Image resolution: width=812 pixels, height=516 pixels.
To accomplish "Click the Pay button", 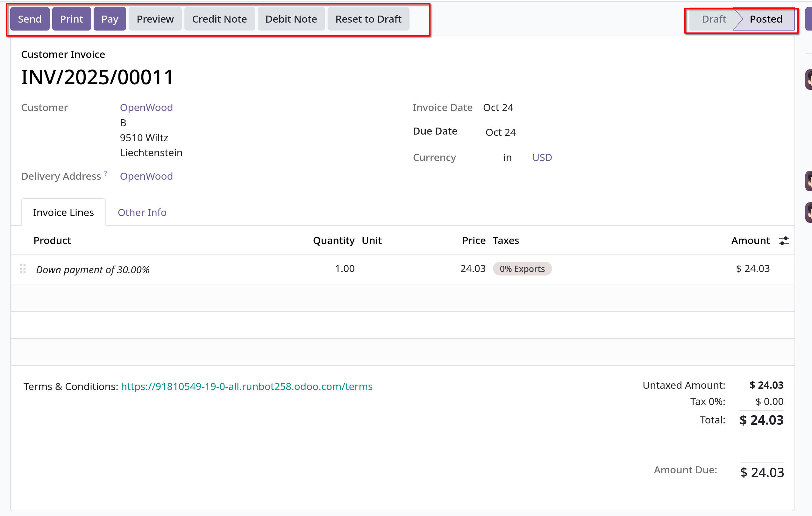I will tap(110, 19).
